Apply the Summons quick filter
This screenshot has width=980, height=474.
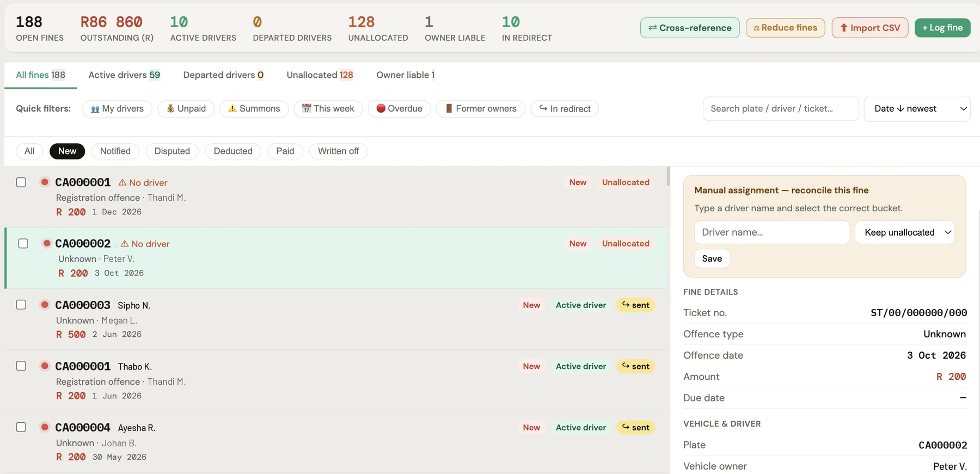click(x=254, y=109)
